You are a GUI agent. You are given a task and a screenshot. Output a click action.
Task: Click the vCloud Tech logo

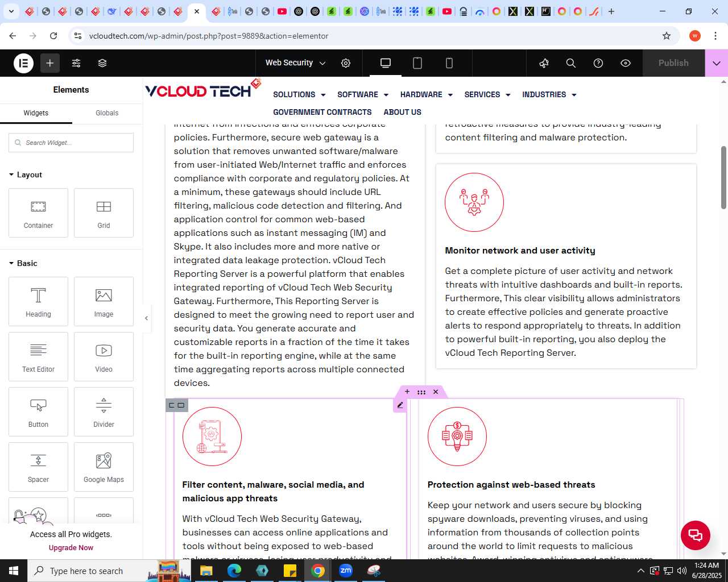click(203, 89)
